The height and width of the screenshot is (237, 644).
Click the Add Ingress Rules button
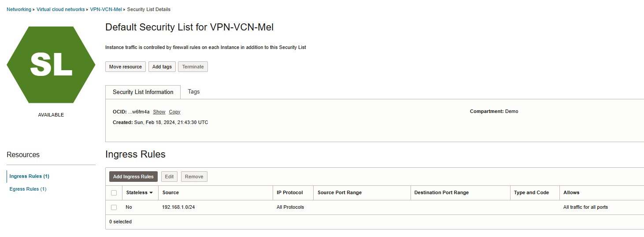click(x=133, y=177)
